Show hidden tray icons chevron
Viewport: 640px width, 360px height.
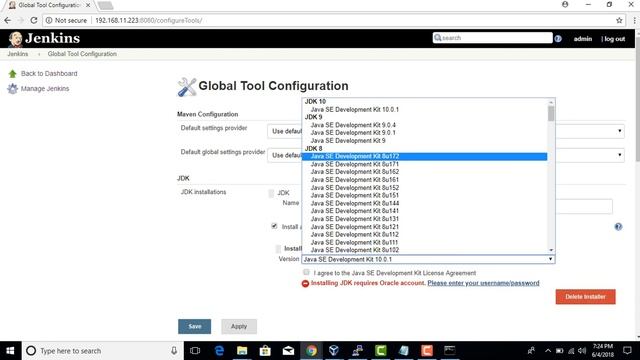point(548,351)
